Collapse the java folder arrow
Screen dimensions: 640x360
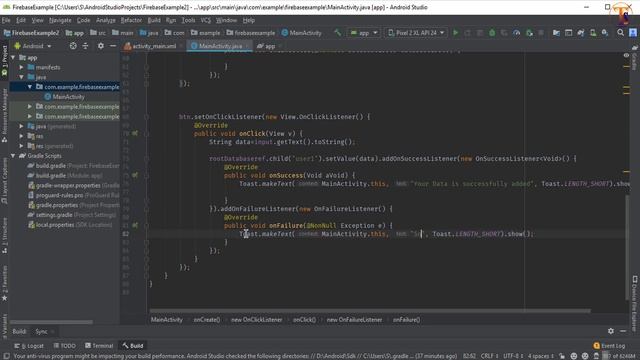[x=22, y=77]
